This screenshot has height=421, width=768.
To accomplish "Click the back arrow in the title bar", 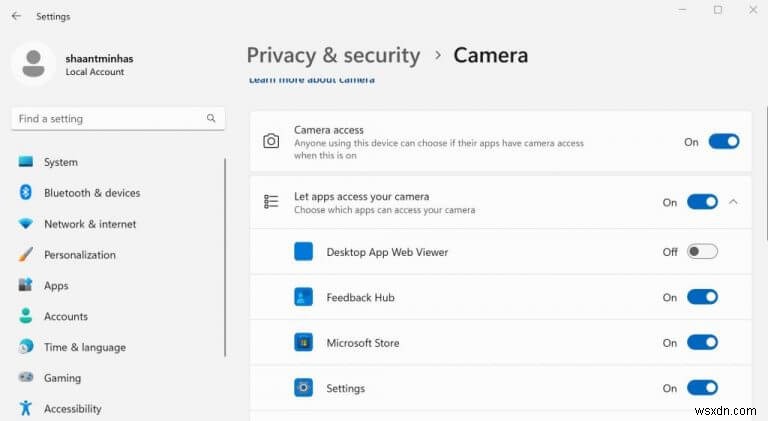I will coord(16,16).
